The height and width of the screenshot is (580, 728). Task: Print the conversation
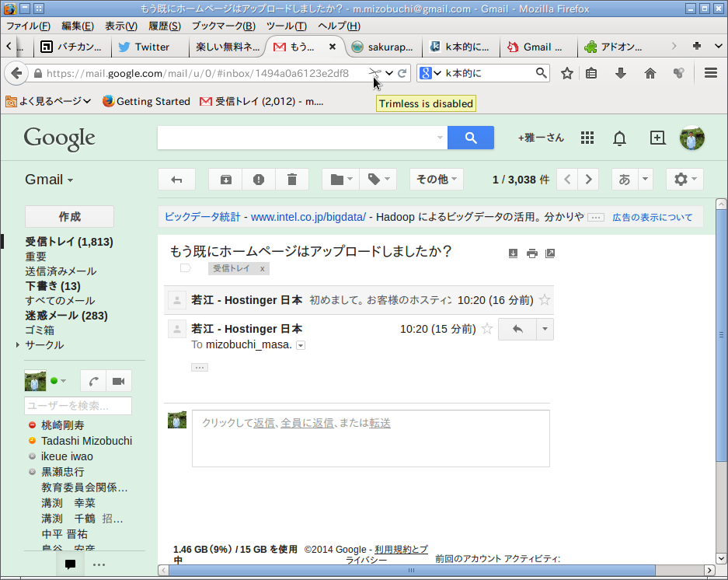[x=532, y=253]
